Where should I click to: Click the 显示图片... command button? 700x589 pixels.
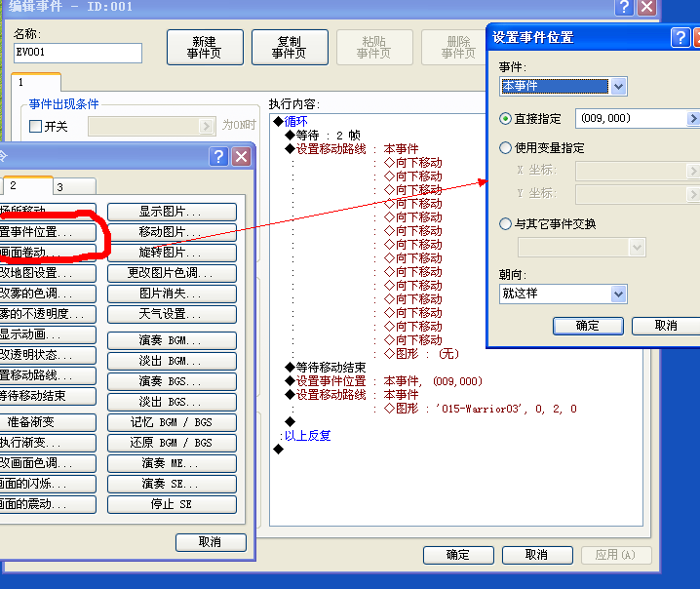tap(172, 212)
